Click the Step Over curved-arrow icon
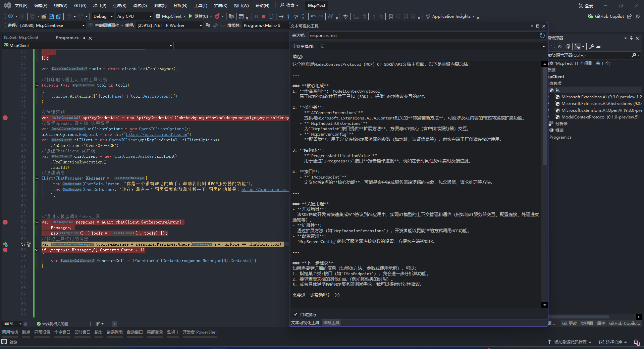Screen dimensions: 644x349 click(x=296, y=16)
